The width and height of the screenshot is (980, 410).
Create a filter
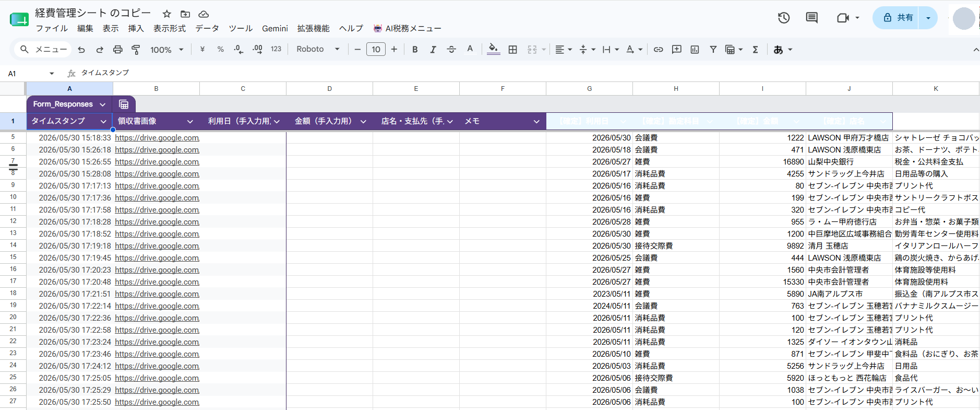[x=713, y=50]
